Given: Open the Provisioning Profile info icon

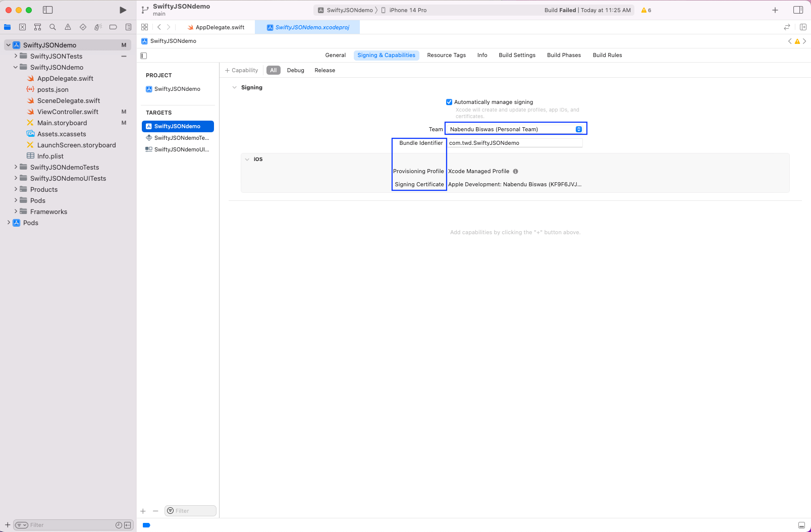Looking at the screenshot, I should coord(515,171).
